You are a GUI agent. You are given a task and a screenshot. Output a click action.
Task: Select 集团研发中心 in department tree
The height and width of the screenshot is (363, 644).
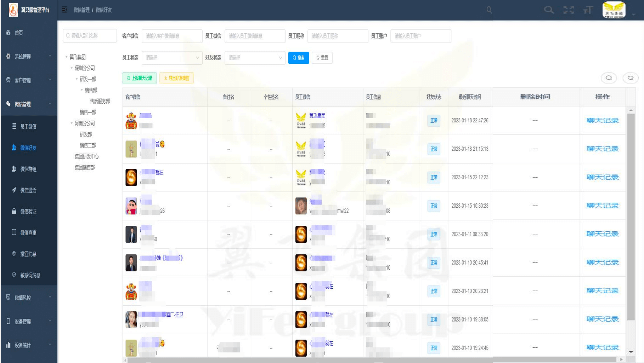(x=87, y=156)
